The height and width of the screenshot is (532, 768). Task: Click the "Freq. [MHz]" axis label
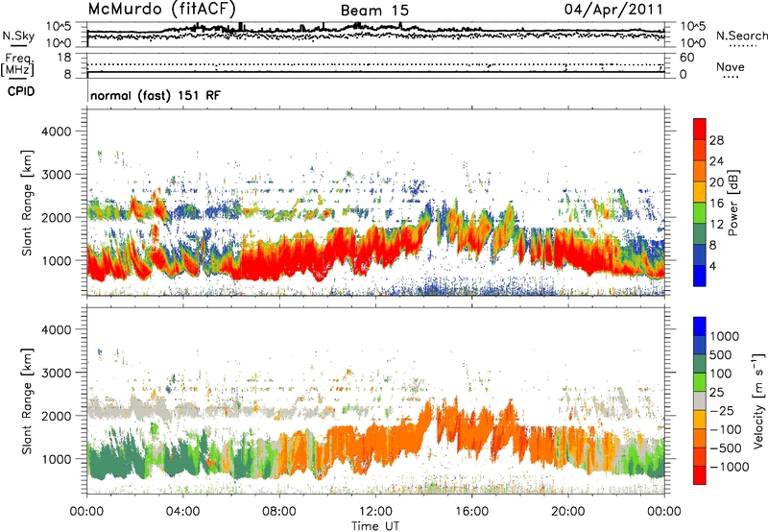[x=17, y=64]
